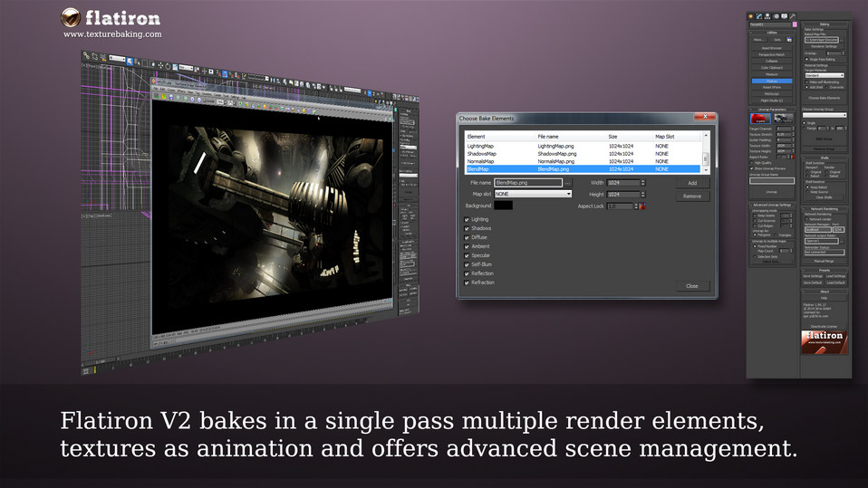Screen dimensions: 868x488
Task: Toggle the Self-Illum checkbox
Action: (x=467, y=264)
